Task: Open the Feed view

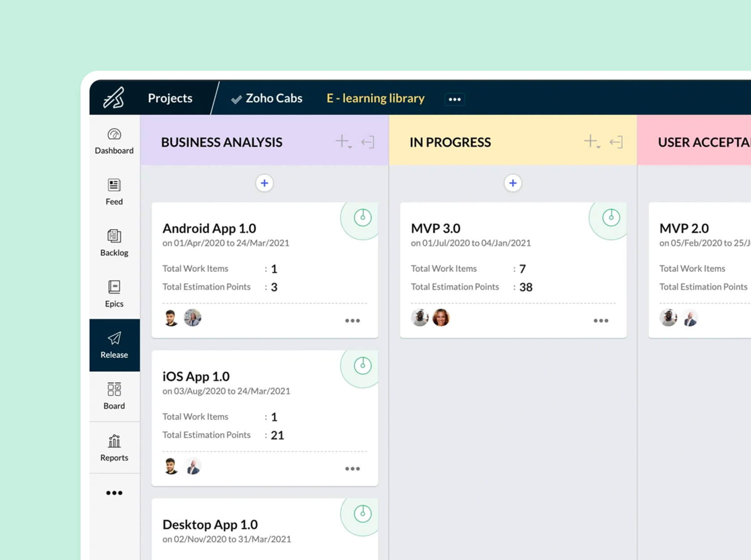Action: [114, 191]
